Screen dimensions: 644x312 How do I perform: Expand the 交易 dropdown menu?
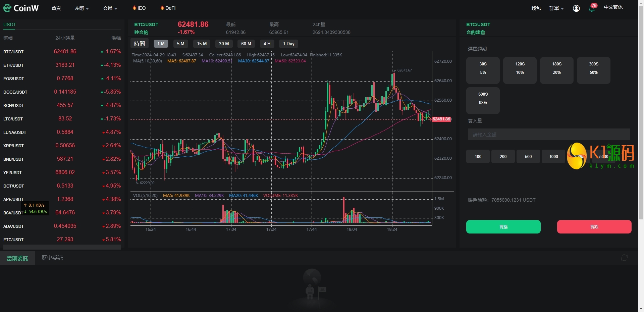click(110, 8)
